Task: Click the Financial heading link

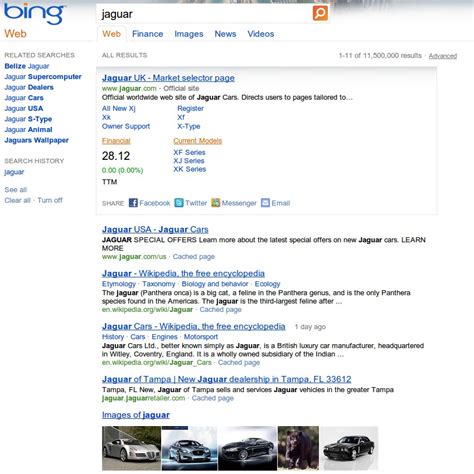Action: point(116,141)
